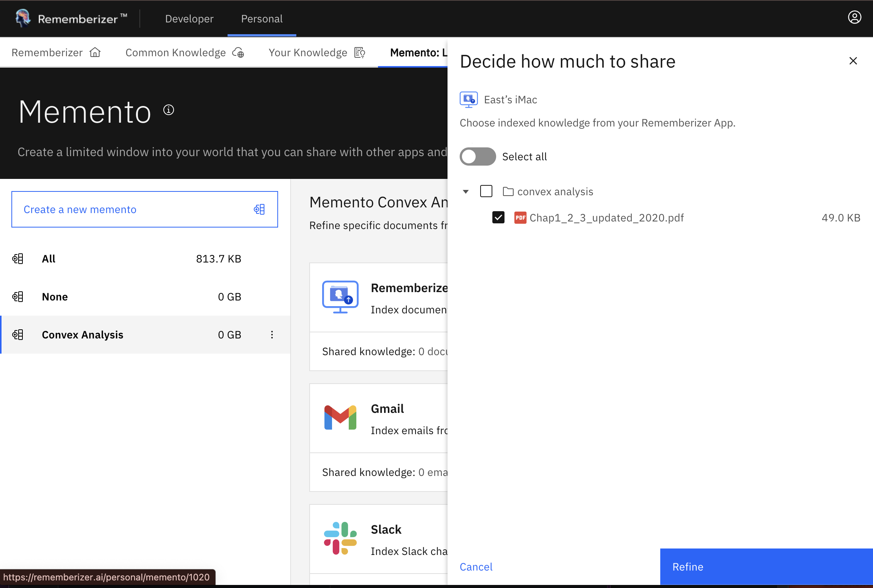The image size is (873, 588).
Task: Click the Rememberizer App monitor icon
Action: (x=340, y=297)
